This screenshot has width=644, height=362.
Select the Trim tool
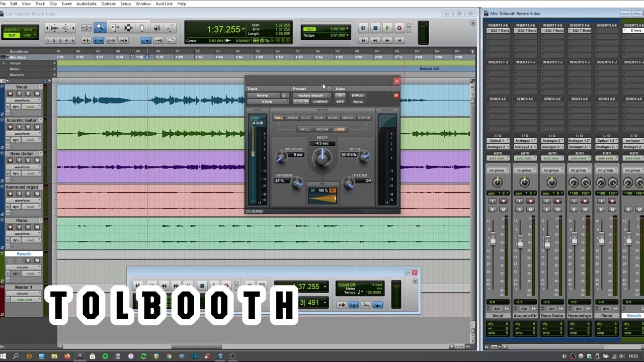click(114, 28)
